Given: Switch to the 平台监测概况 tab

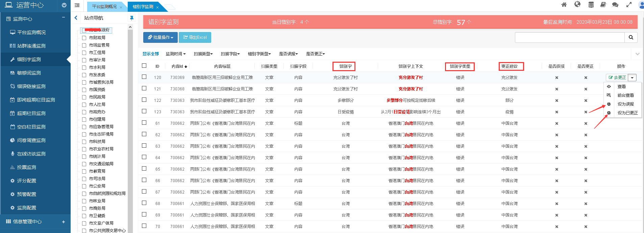Looking at the screenshot, I should tap(104, 7).
